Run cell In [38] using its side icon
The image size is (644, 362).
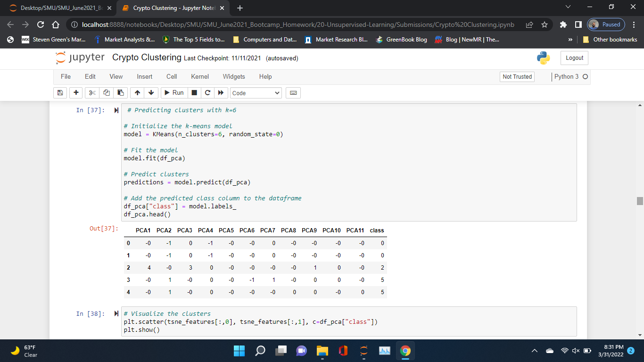[x=116, y=314]
